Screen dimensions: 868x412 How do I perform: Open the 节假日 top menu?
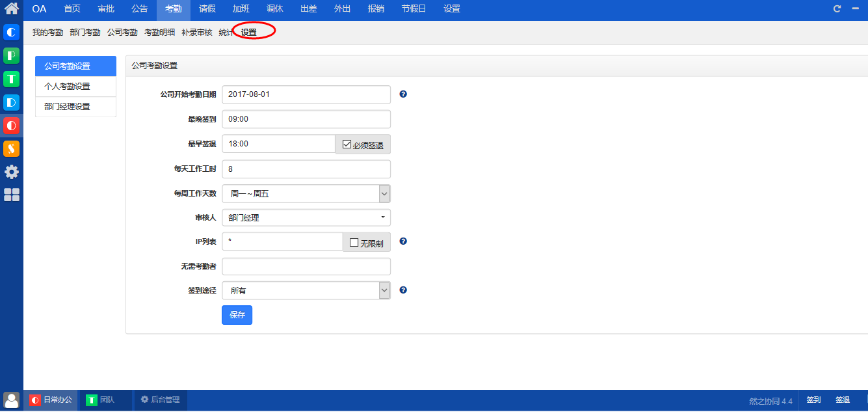[x=414, y=9]
